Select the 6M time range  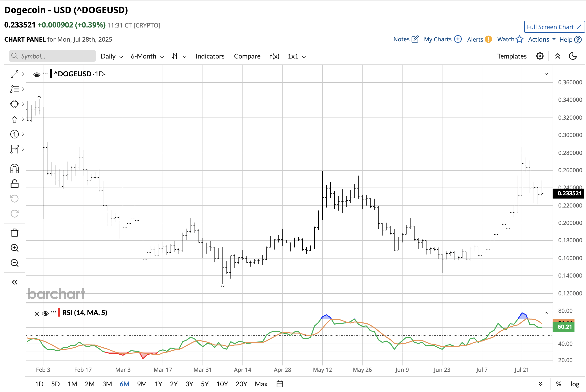click(x=125, y=384)
